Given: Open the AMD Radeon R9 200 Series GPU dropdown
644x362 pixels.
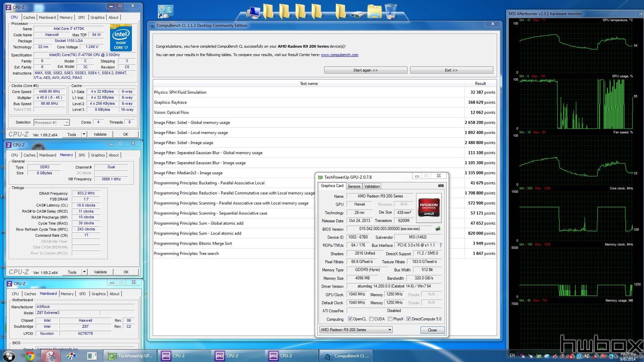Looking at the screenshot, I should click(356, 330).
